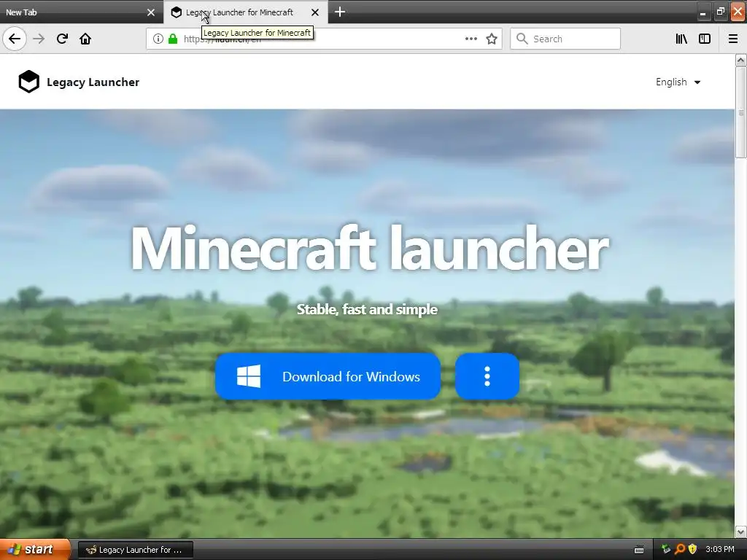Screen dimensions: 747x560
Task: Open a new tab with the plus button
Action: click(x=340, y=12)
